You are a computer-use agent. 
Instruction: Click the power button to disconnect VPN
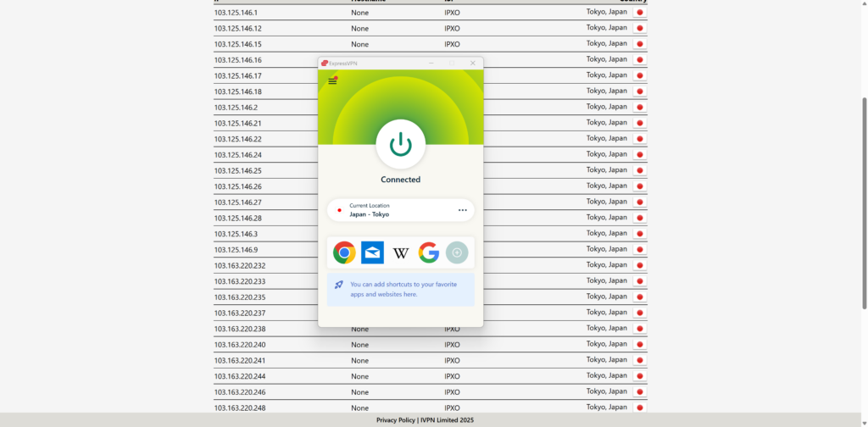(x=401, y=144)
